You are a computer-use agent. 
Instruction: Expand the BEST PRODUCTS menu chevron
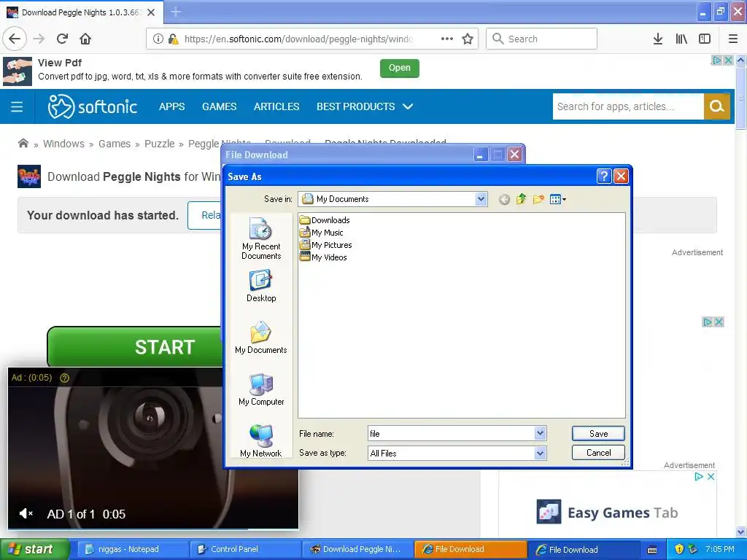(408, 106)
